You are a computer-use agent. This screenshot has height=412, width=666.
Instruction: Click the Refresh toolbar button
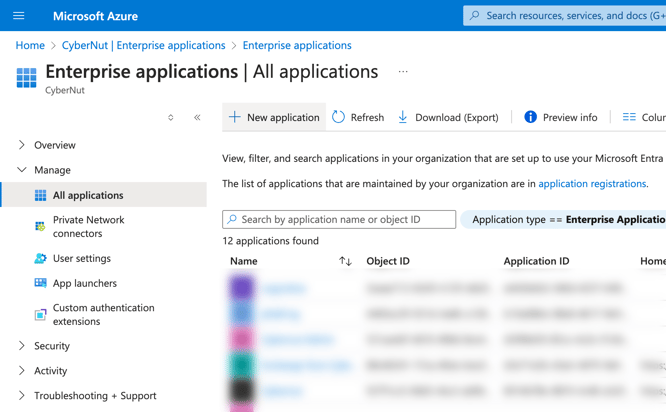[358, 117]
